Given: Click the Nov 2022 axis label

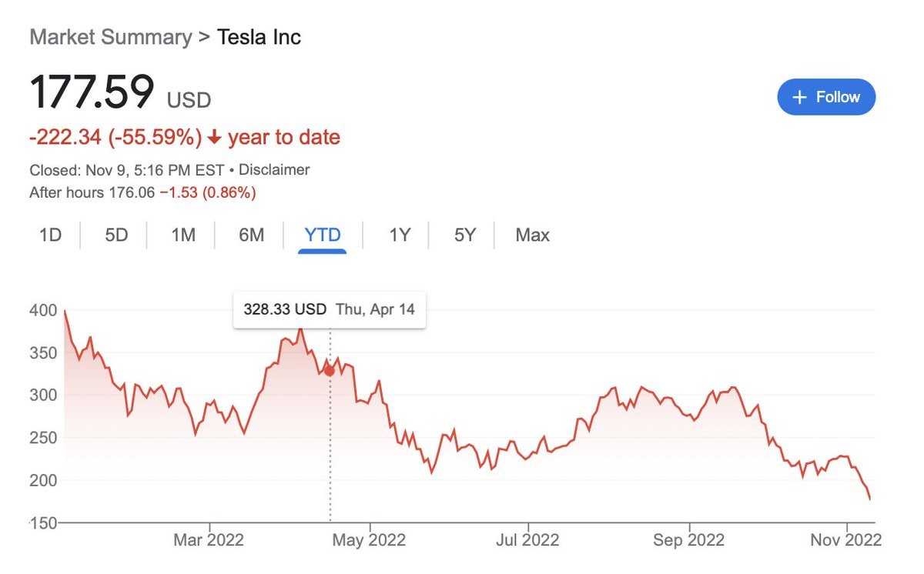Looking at the screenshot, I should point(845,540).
